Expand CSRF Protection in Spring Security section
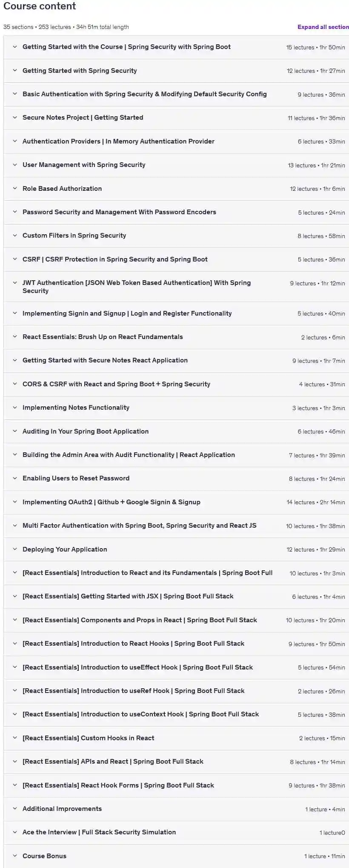The height and width of the screenshot is (868, 349). click(176, 259)
